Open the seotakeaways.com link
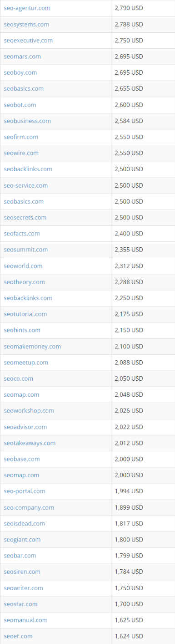175x644 pixels. click(x=30, y=443)
